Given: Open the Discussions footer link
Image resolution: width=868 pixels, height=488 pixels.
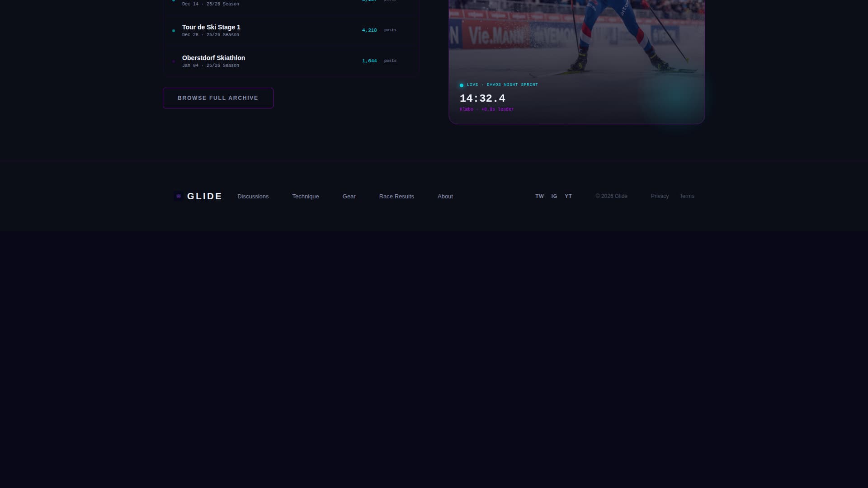Looking at the screenshot, I should (x=253, y=197).
